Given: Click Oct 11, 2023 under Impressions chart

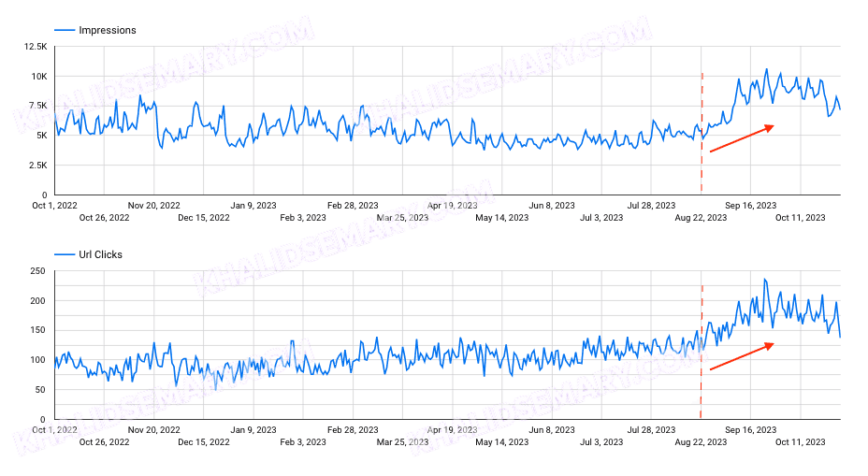Looking at the screenshot, I should pyautogui.click(x=801, y=218).
